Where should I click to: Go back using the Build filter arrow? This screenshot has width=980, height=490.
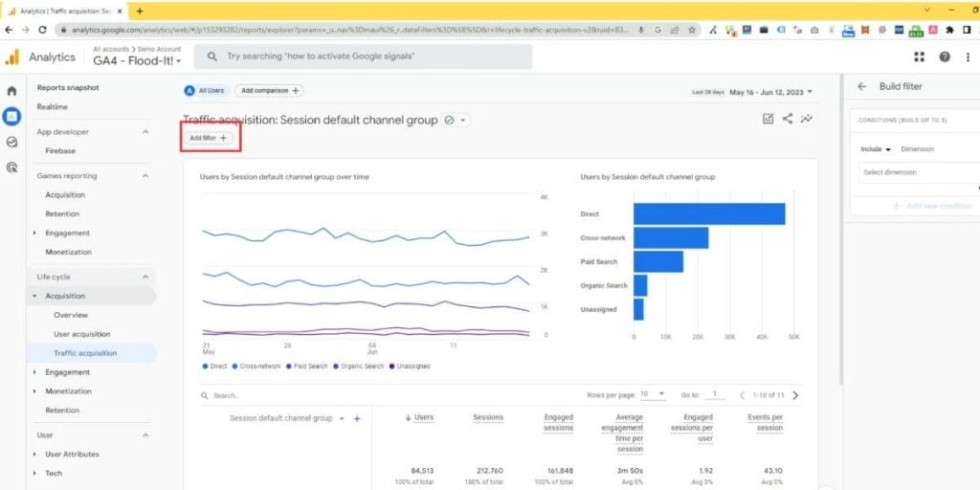tap(861, 86)
